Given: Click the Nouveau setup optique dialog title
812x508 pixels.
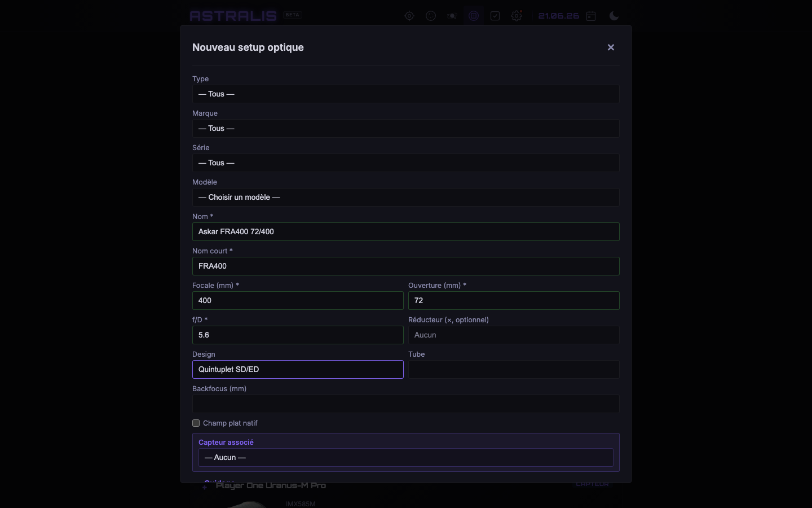Looking at the screenshot, I should (x=248, y=47).
